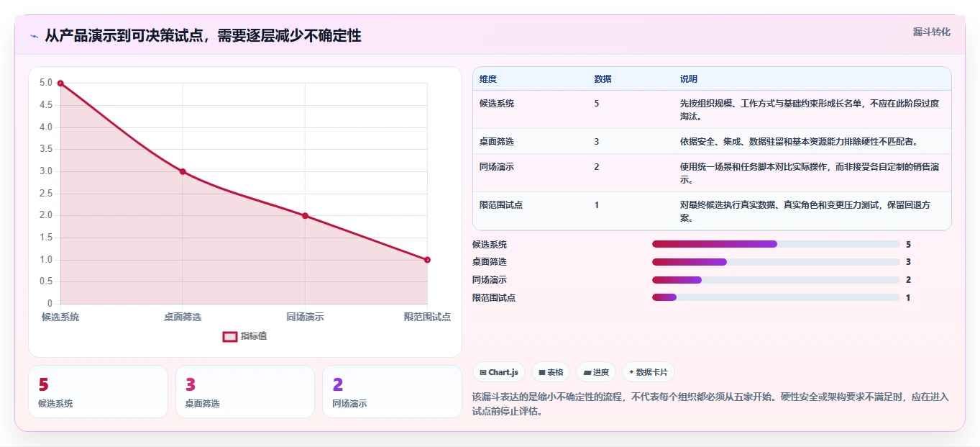980x447 pixels.
Task: Open the 同场演示 data card showing 2
Action: pyautogui.click(x=392, y=392)
